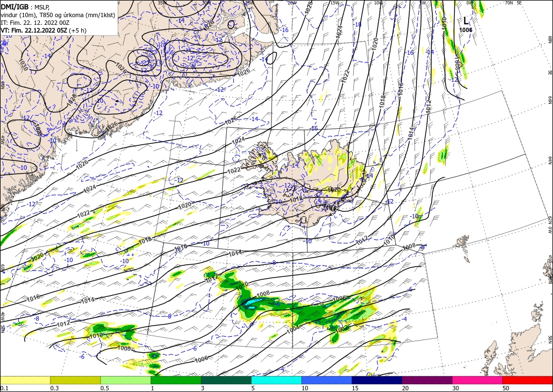The height and width of the screenshot is (392, 553).
Task: Pick the blue 10–15 mm legend swatch
Action: point(327,380)
